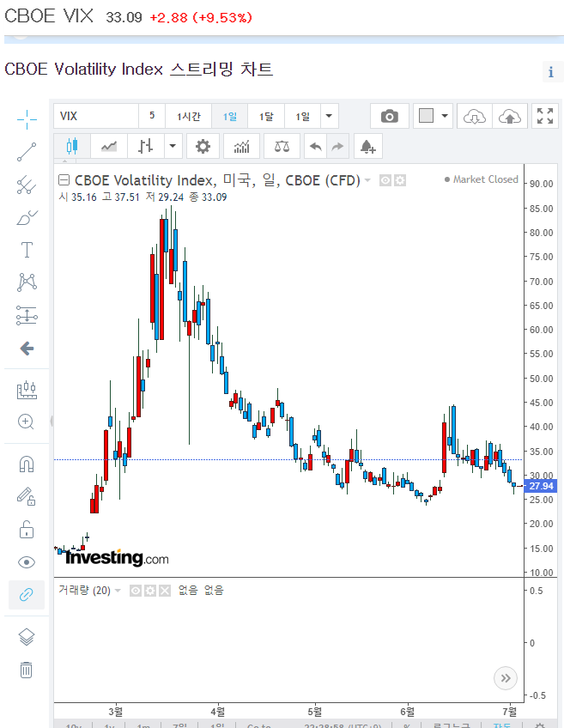
Task: Select the bars chart style
Action: click(x=145, y=146)
